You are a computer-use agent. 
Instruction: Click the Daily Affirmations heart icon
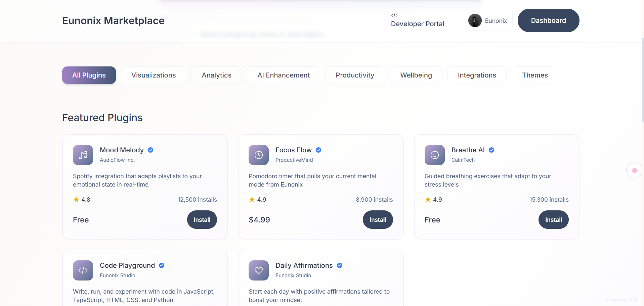[x=258, y=270]
